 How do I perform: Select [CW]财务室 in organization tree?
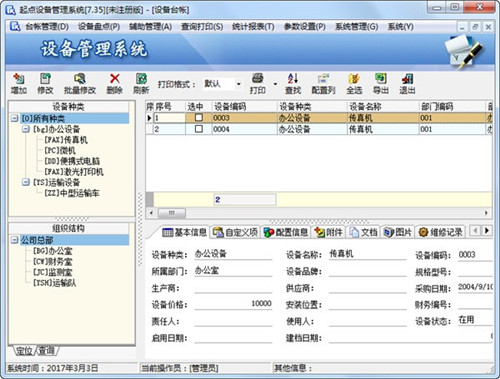pos(52,261)
